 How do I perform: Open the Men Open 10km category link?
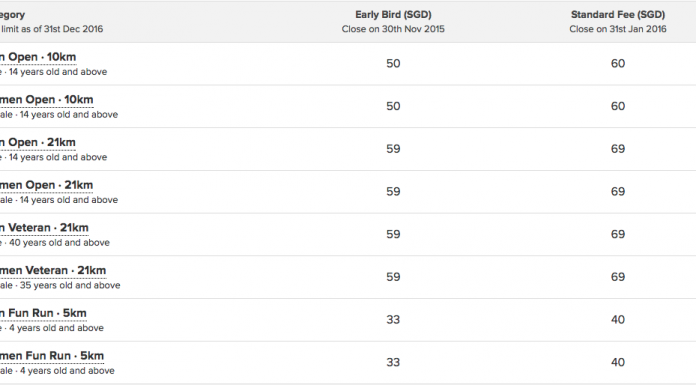click(x=38, y=57)
